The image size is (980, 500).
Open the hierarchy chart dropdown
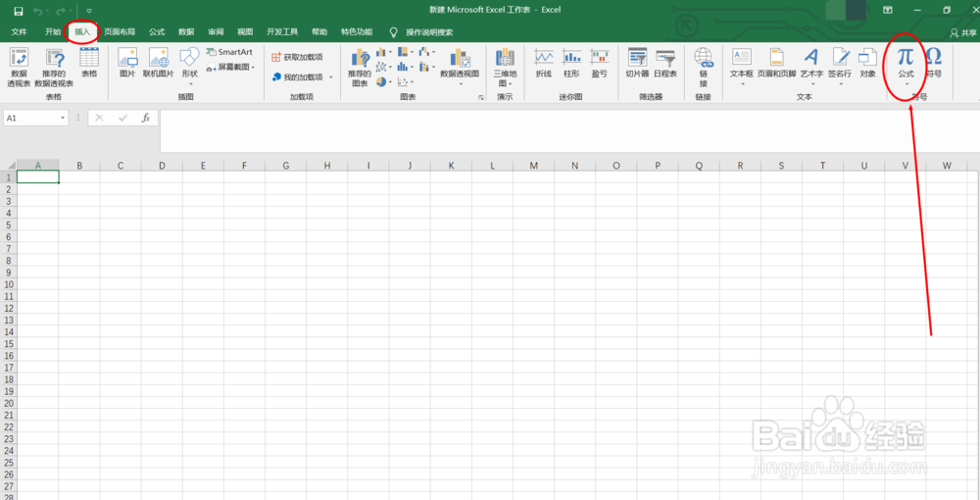406,52
